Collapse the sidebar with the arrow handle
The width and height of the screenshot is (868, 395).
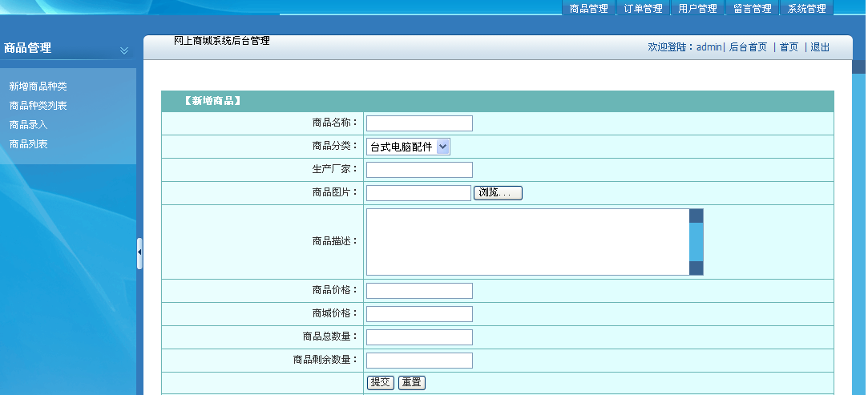(139, 252)
